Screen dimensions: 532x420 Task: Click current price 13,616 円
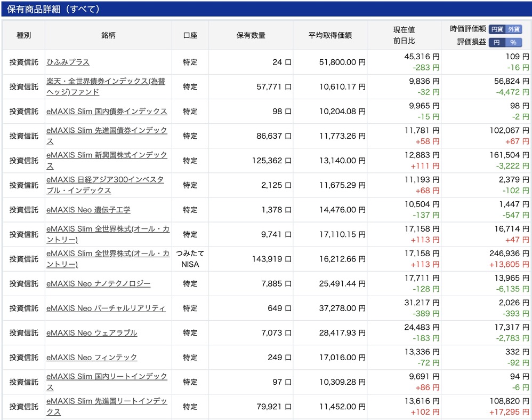point(422,401)
